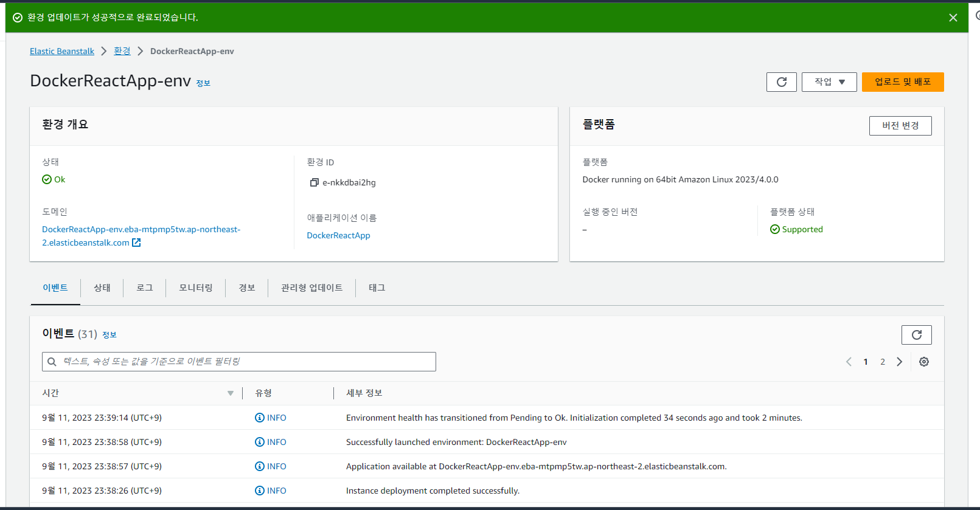Select 'Application available at' event text
This screenshot has height=510, width=980.
pos(537,466)
